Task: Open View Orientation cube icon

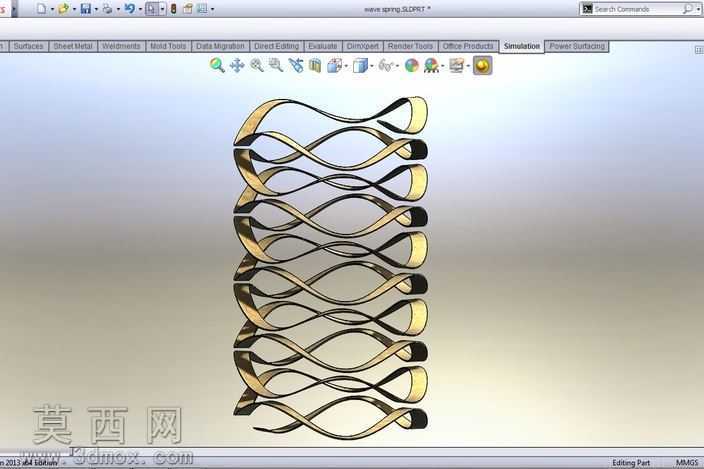Action: coord(334,66)
